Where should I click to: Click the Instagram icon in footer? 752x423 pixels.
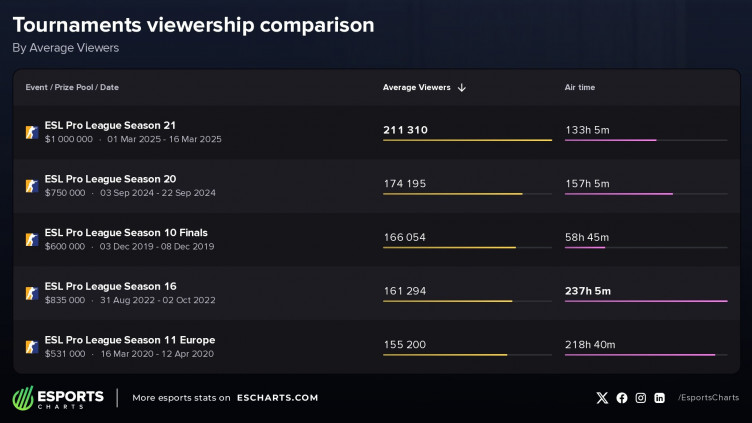tap(641, 398)
